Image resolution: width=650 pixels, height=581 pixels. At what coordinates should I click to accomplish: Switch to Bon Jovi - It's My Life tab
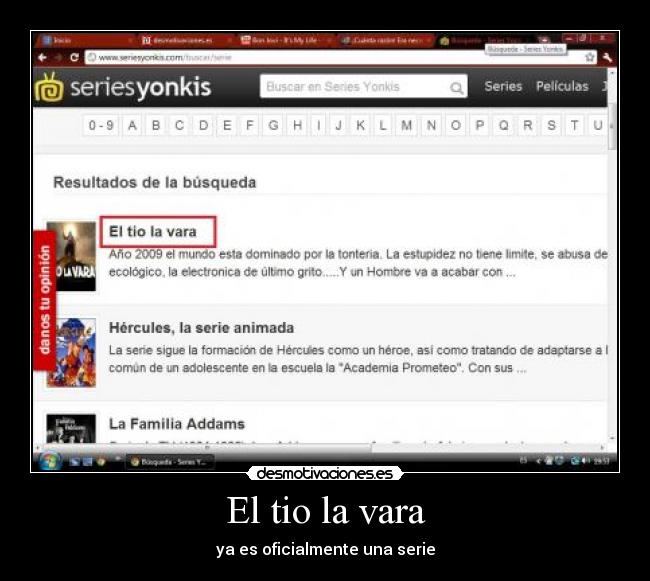[285, 40]
